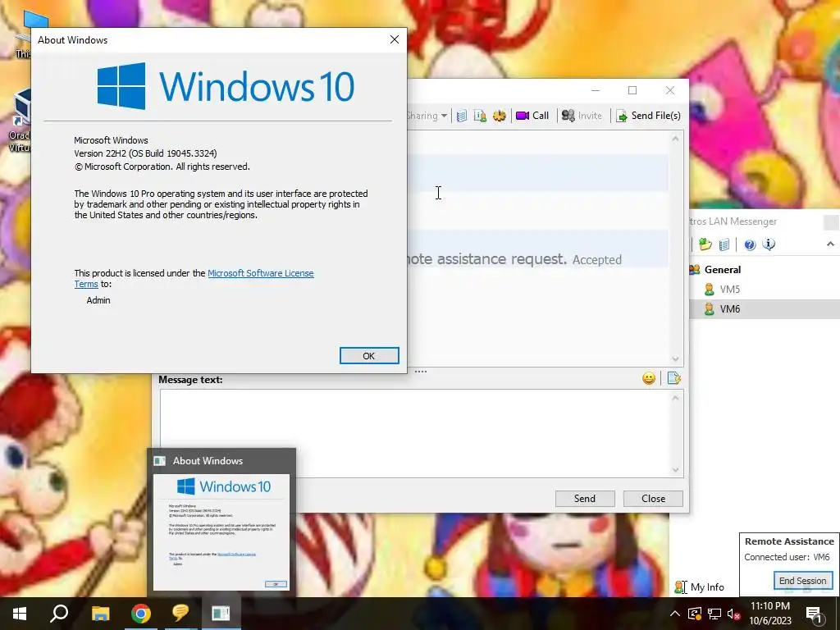Click the message box scrollbar up arrow
The width and height of the screenshot is (840, 630).
(676, 398)
